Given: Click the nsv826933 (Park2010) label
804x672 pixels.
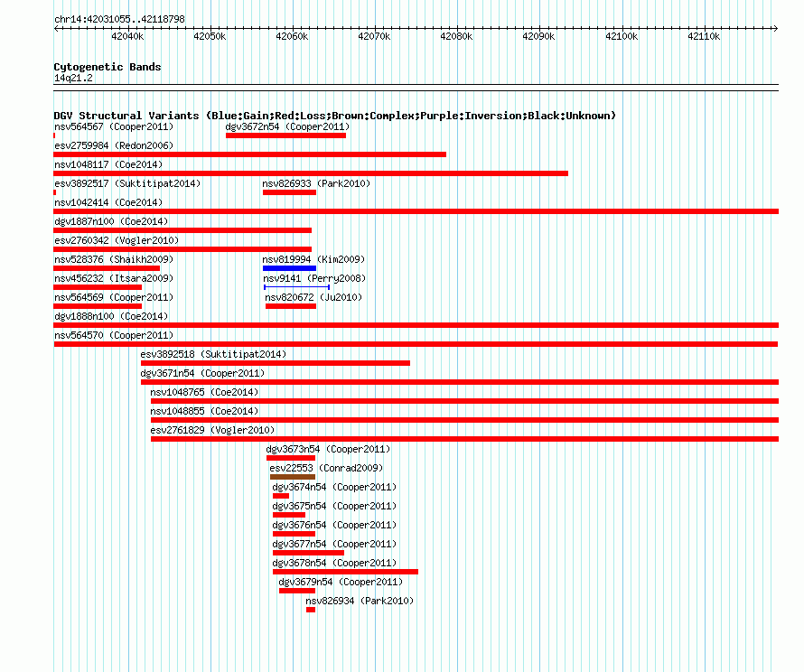Looking at the screenshot, I should [x=316, y=183].
